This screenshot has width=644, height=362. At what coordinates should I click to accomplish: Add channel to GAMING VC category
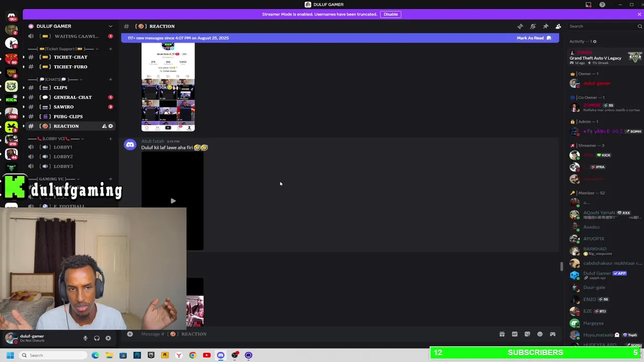[110, 179]
